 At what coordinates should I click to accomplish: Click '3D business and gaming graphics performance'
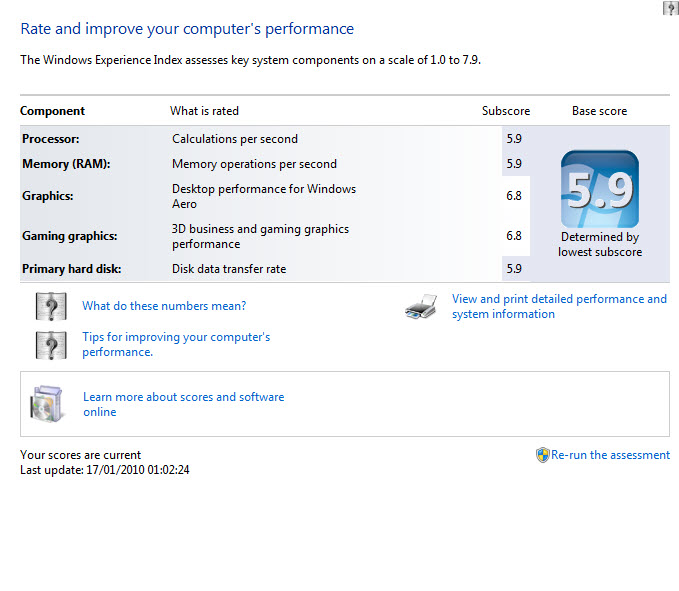260,236
